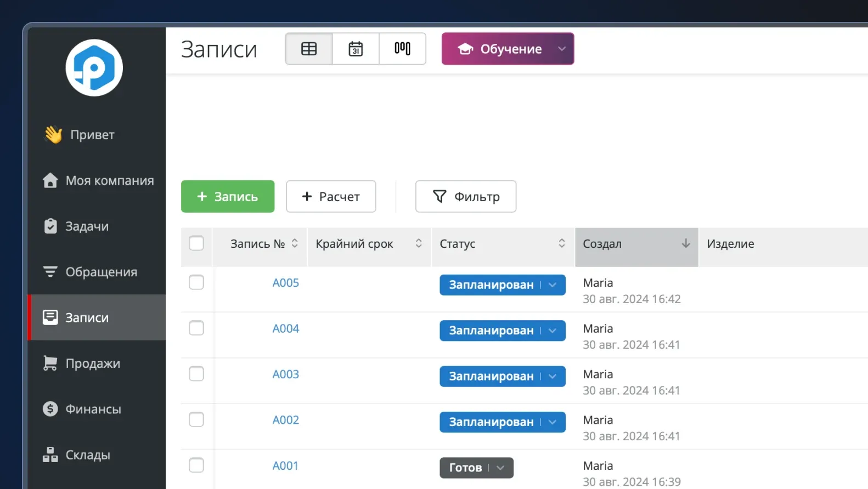Open Готов status dropdown for A001
This screenshot has height=489, width=868.
coord(500,468)
